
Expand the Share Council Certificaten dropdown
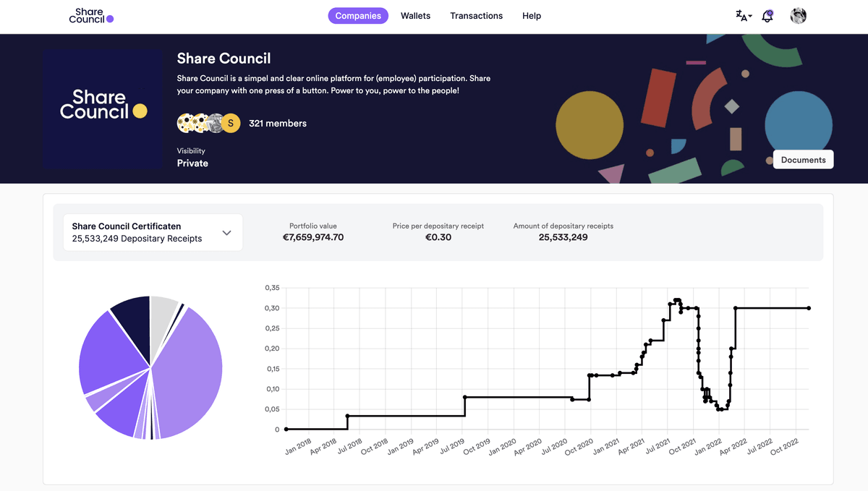(153, 232)
